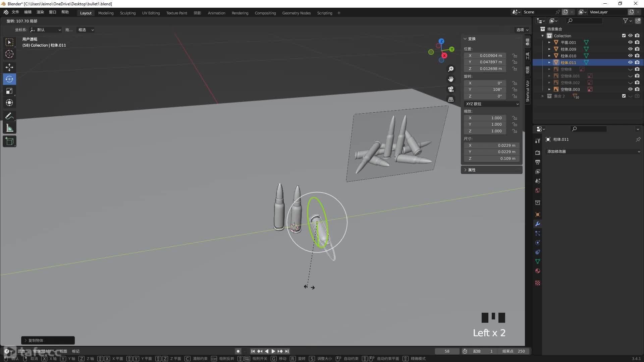Image resolution: width=644 pixels, height=362 pixels.
Task: Show hidden 空物体.001 in viewport
Action: (630, 76)
